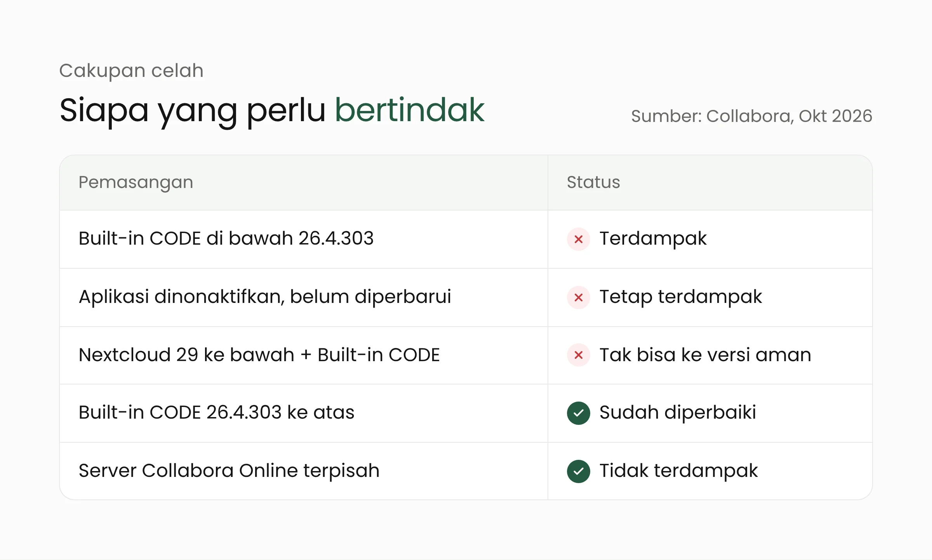The width and height of the screenshot is (932, 560).
Task: Click the Tak bisa ke versi aman status text
Action: [705, 355]
